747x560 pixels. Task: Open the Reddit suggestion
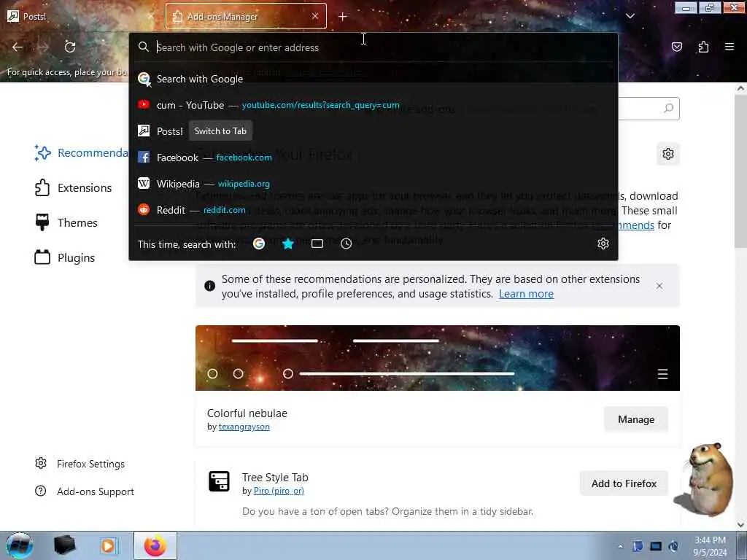(373, 209)
